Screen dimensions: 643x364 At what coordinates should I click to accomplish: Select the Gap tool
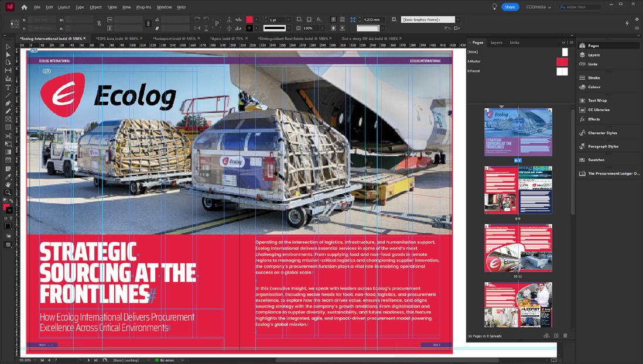8,70
